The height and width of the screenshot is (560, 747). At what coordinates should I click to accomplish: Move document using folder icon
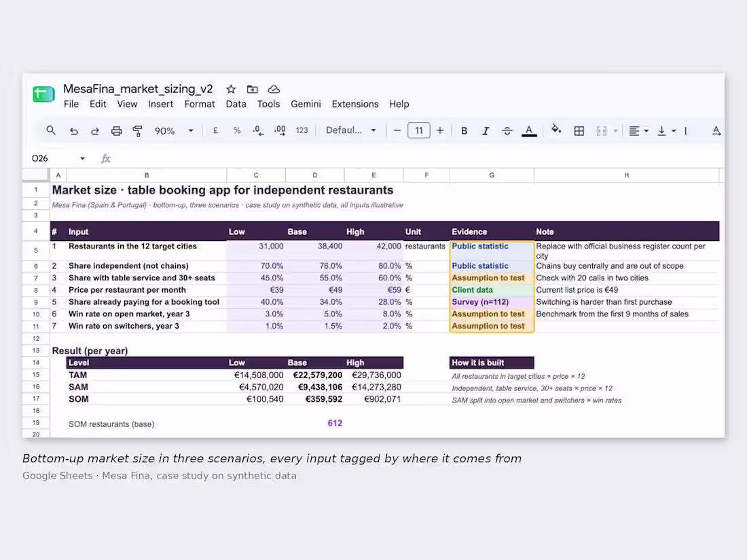tap(253, 89)
